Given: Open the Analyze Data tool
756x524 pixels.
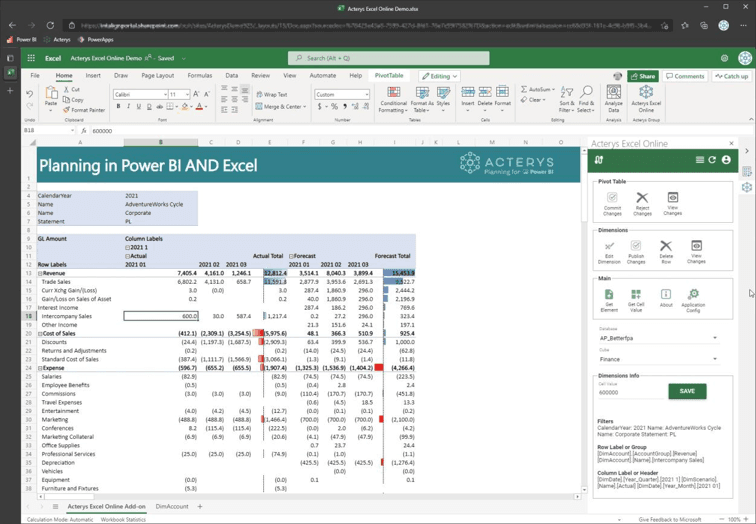Looking at the screenshot, I should pos(613,96).
